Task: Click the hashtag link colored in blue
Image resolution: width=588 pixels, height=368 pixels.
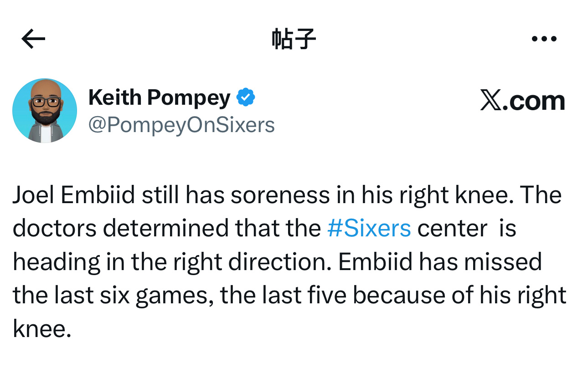Action: coord(369,228)
